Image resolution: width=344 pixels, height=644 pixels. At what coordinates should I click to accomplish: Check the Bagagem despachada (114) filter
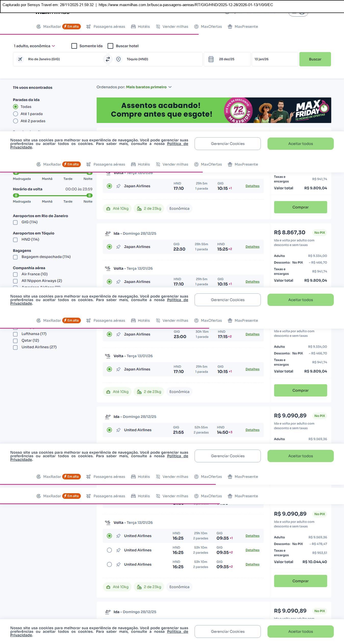16,257
